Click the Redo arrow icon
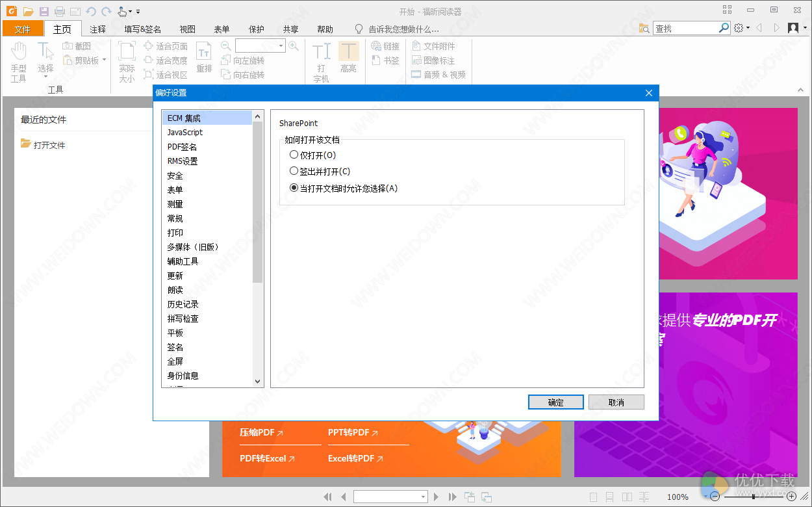 (106, 11)
